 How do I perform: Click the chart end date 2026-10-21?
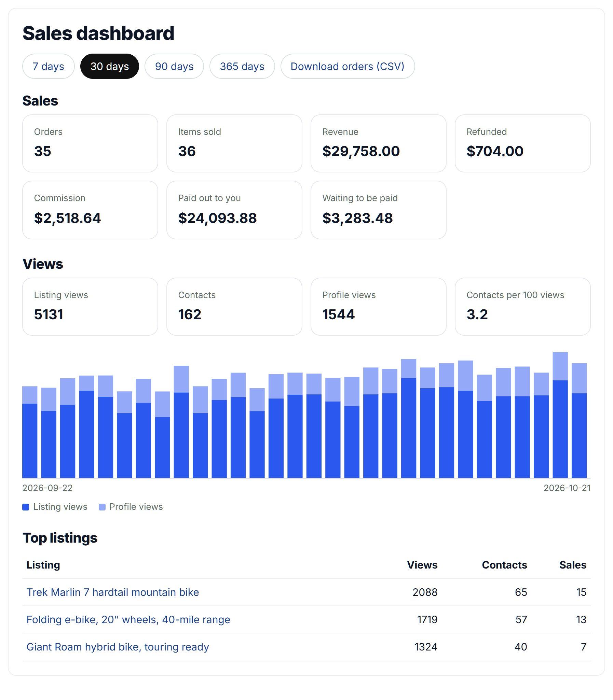coord(567,488)
